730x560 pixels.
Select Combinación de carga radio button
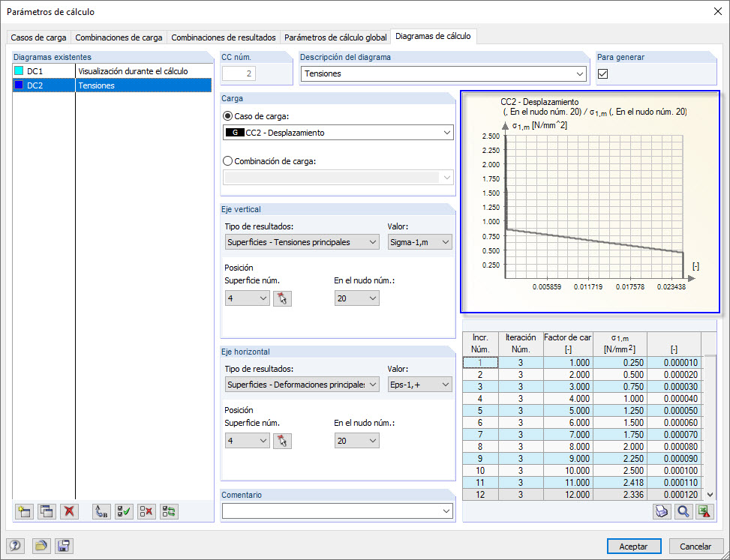(x=228, y=161)
